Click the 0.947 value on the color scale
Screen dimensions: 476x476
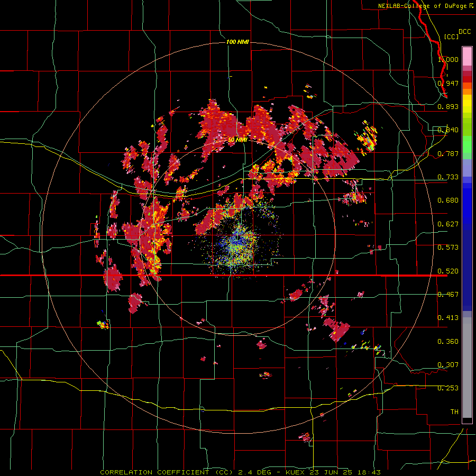coord(448,83)
